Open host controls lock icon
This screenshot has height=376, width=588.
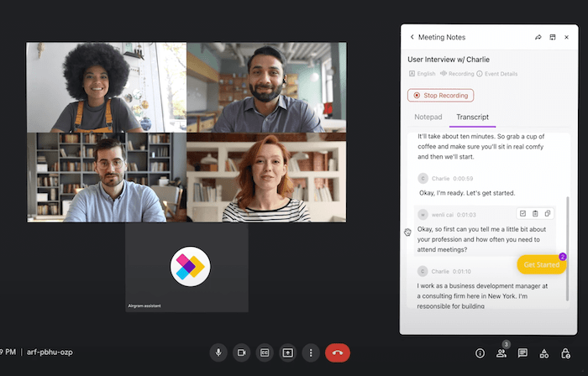565,353
